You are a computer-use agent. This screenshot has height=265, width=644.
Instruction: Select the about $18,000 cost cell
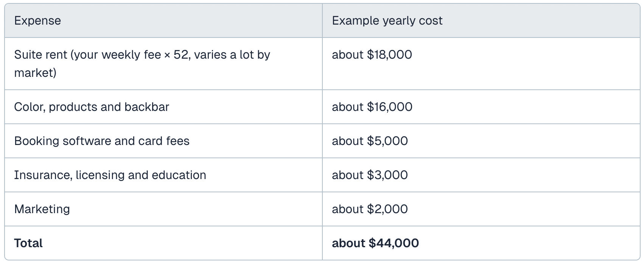481,64
